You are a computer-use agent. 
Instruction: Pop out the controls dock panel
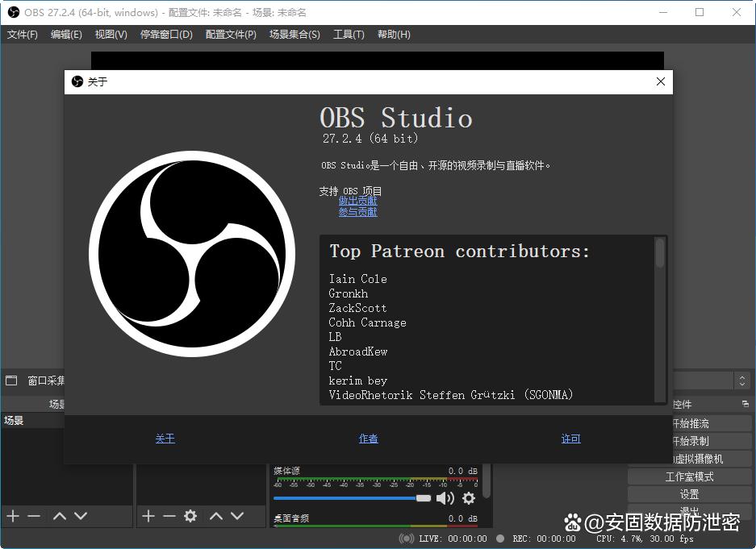tap(745, 404)
